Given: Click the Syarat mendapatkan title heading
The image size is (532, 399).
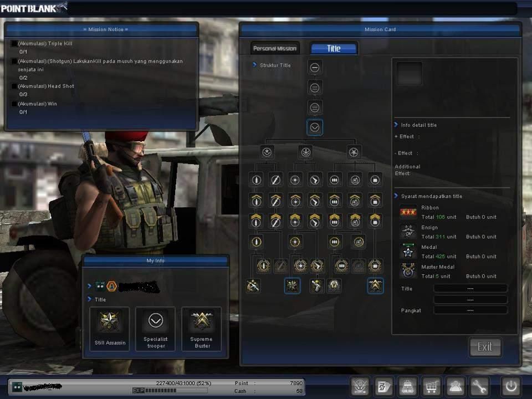Looking at the screenshot, I should click(x=428, y=196).
